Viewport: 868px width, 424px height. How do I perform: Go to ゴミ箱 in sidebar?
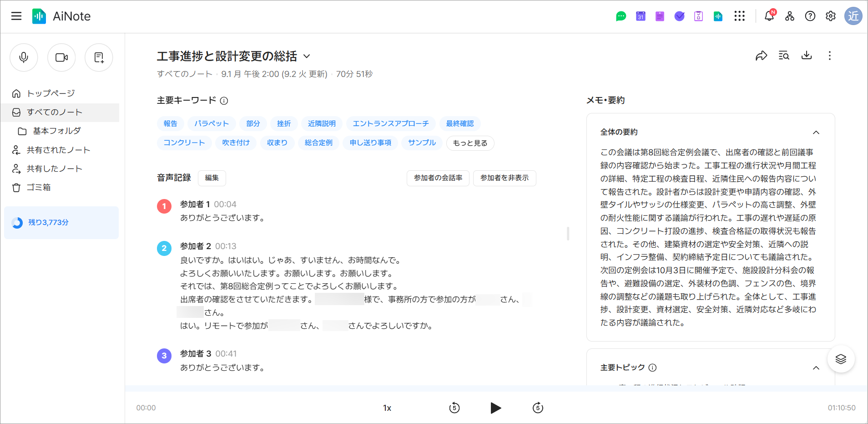39,187
